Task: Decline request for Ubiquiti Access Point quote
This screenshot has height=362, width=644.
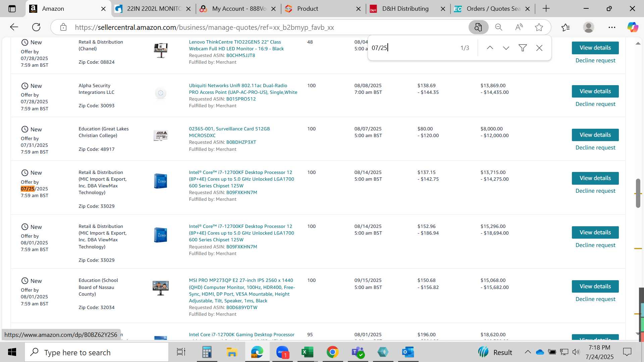Action: coord(595,104)
